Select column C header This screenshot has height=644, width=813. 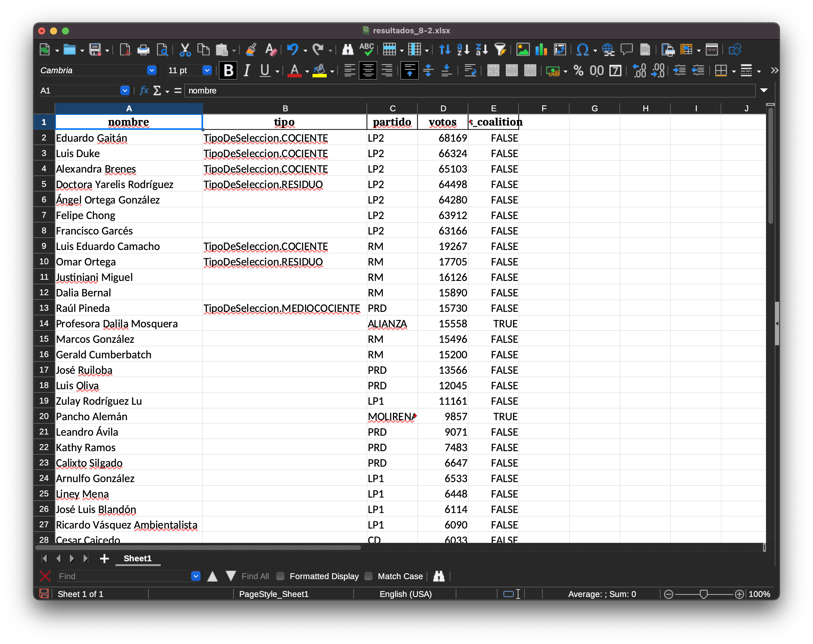(392, 109)
